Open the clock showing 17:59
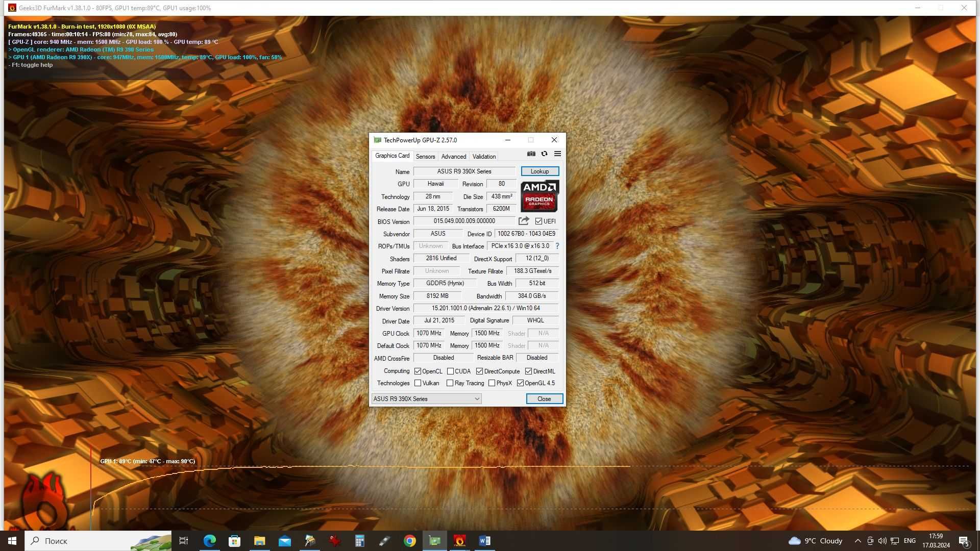The width and height of the screenshot is (980, 551). (x=936, y=541)
